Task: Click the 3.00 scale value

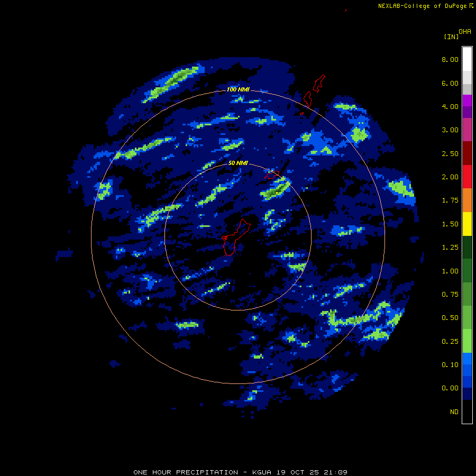Action: (450, 130)
